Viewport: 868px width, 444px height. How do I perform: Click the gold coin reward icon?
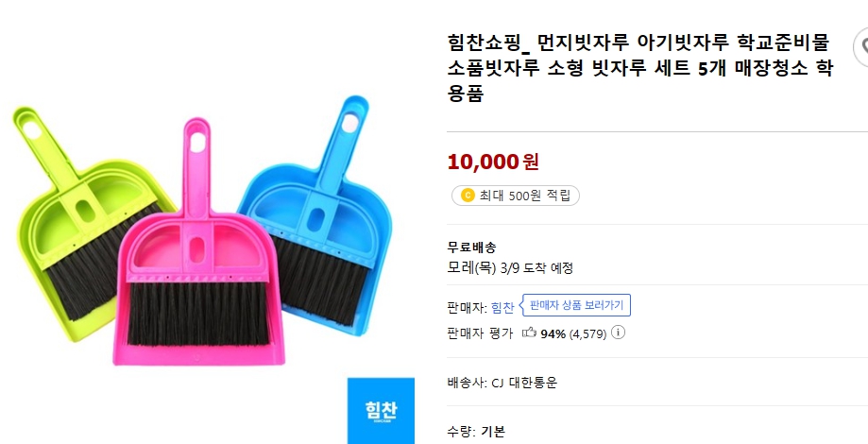click(467, 196)
